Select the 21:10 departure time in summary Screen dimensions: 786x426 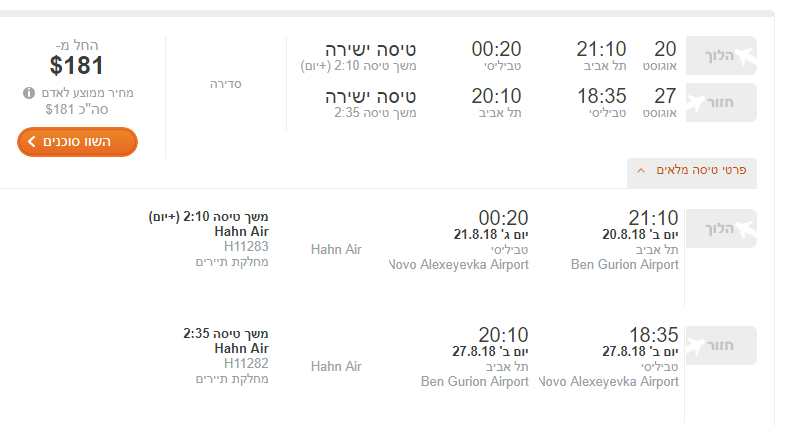tap(601, 49)
